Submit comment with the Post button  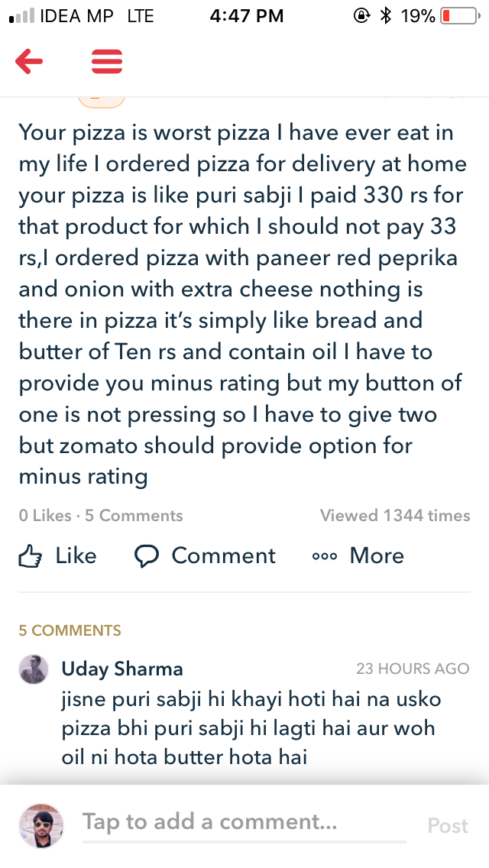coord(447,825)
